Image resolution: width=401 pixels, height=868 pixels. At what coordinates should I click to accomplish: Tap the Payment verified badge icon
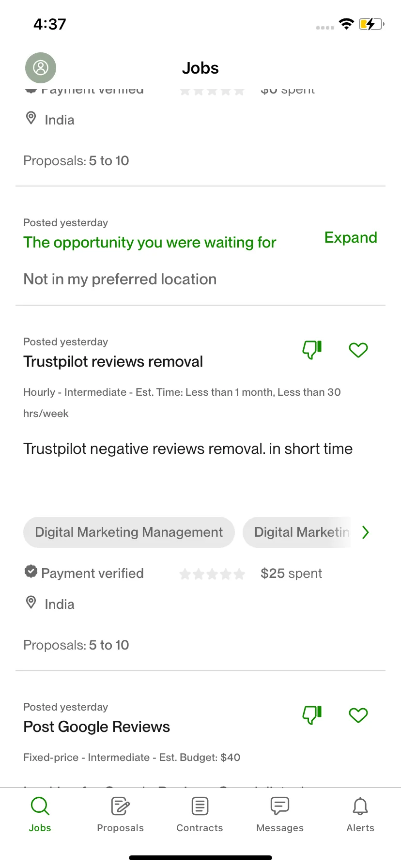31,572
